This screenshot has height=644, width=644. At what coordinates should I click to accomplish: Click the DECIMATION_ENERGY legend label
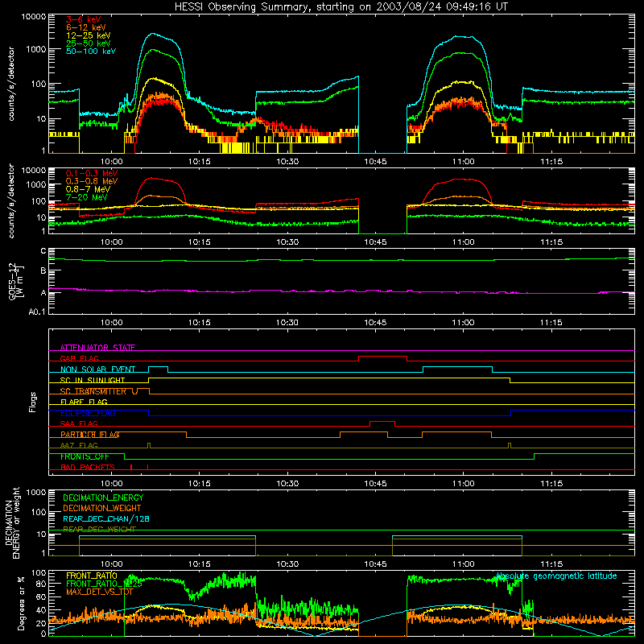pos(103,497)
